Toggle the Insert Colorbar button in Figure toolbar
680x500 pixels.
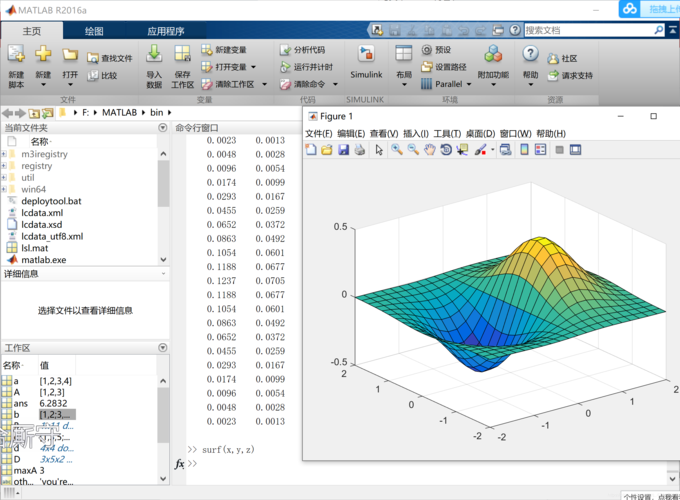(524, 150)
